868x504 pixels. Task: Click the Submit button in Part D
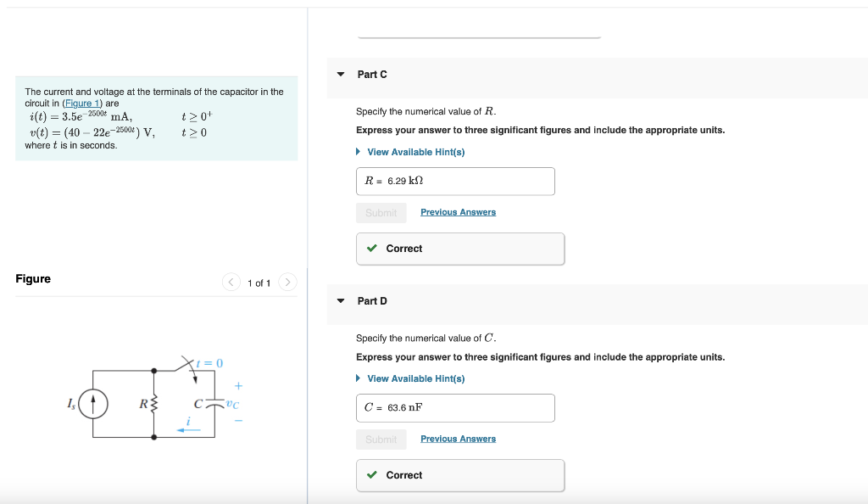381,439
